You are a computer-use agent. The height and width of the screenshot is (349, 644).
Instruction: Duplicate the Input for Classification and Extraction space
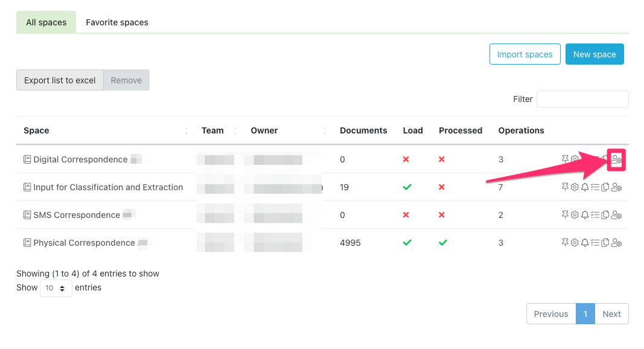pyautogui.click(x=605, y=187)
